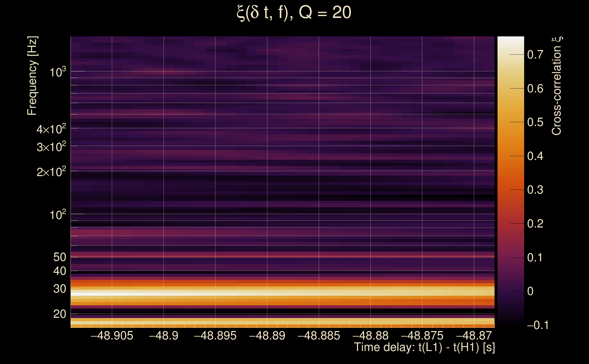This screenshot has width=589, height=364.
Task: Click the plot title ξ(δ t, f), Q = 20
Action: 294,13
